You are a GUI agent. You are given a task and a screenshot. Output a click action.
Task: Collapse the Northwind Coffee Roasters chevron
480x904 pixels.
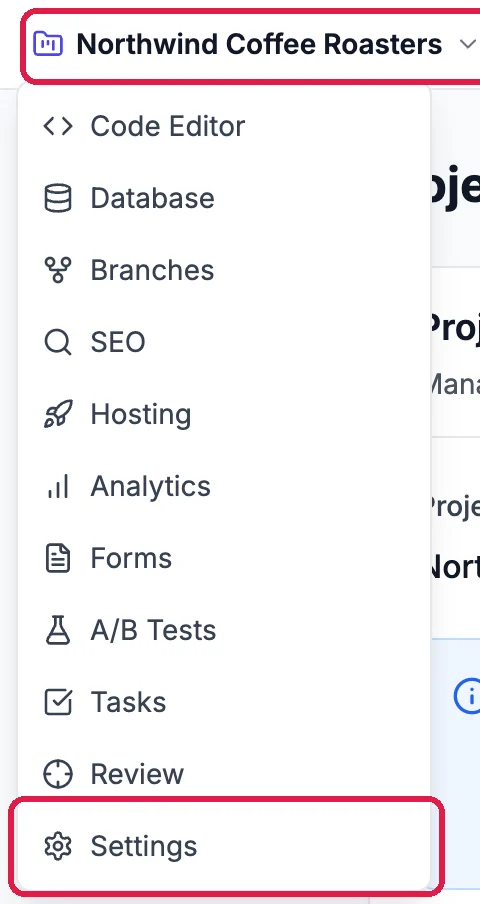467,44
